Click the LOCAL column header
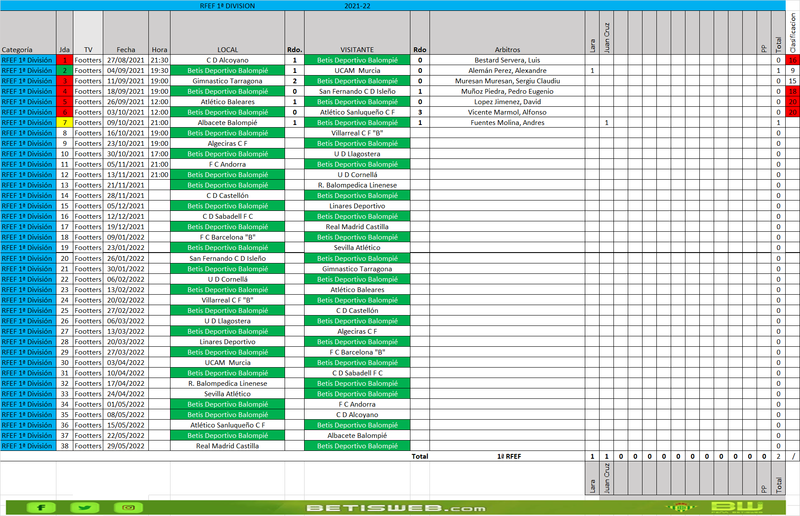The width and height of the screenshot is (800, 516). [228, 33]
